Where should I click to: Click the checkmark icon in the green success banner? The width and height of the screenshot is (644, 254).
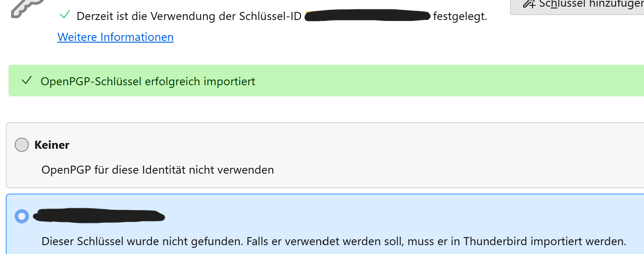coord(27,81)
